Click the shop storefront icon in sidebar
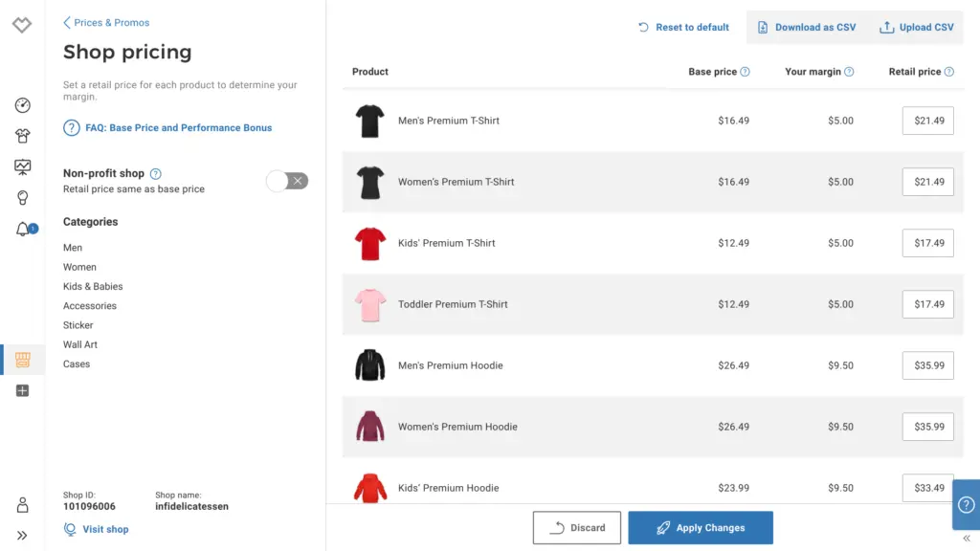980x551 pixels. 23,360
